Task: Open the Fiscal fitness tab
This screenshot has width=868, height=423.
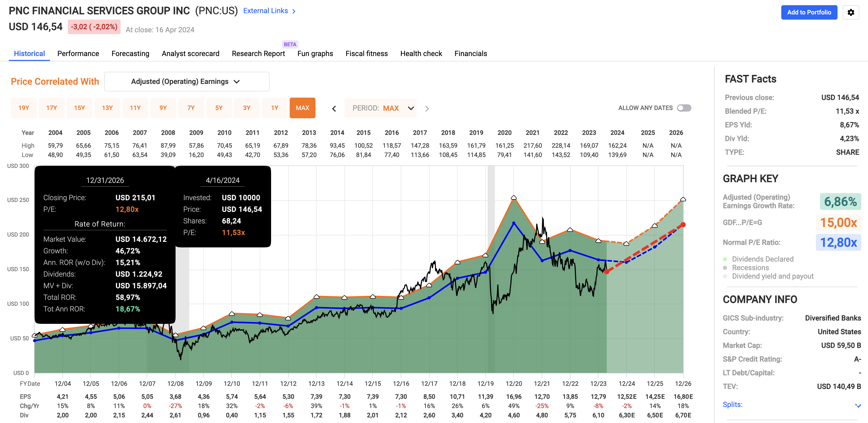Action: tap(366, 53)
